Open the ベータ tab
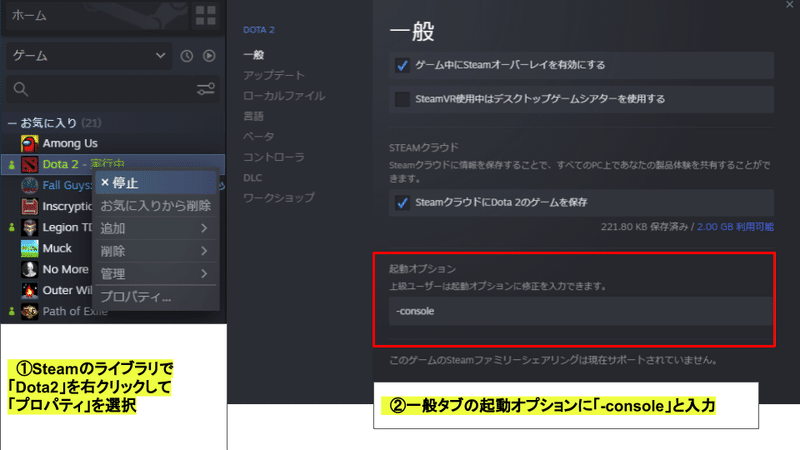The height and width of the screenshot is (450, 800). coord(259,137)
